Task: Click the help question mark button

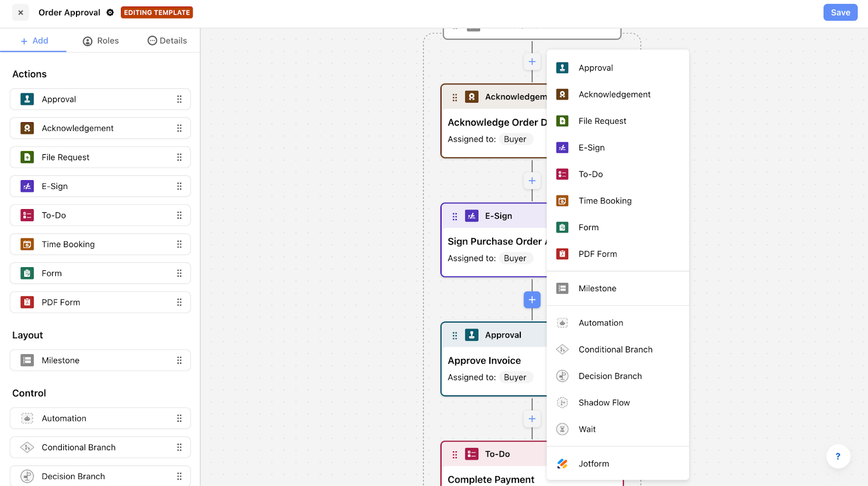Action: tap(838, 456)
